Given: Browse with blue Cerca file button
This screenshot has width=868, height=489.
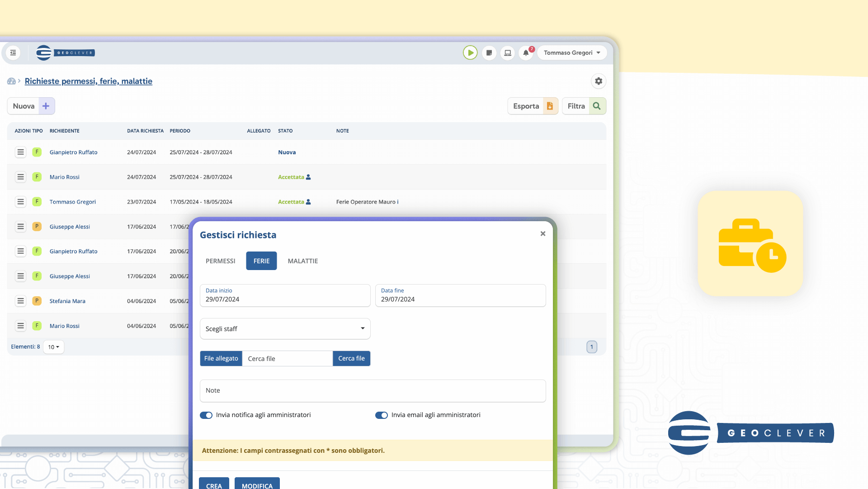Looking at the screenshot, I should click(352, 359).
